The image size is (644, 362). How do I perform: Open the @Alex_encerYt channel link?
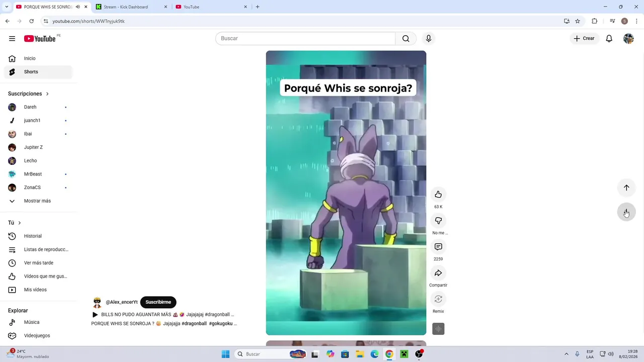click(x=121, y=302)
